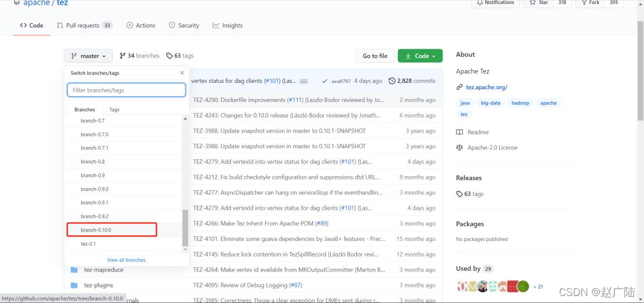Open pull request #89 link
The image size is (644, 303).
[321, 223]
